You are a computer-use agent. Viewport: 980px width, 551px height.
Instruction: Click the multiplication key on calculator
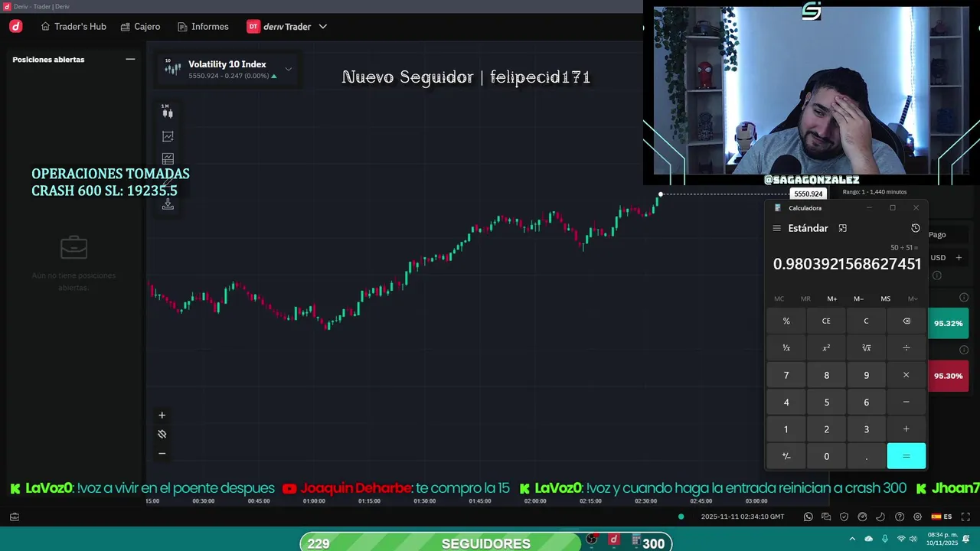click(906, 375)
